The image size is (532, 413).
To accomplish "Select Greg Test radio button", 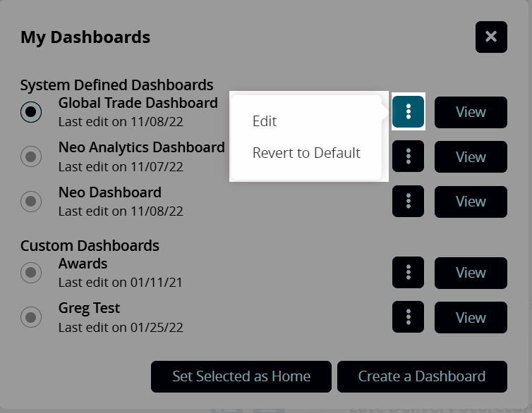I will (31, 317).
